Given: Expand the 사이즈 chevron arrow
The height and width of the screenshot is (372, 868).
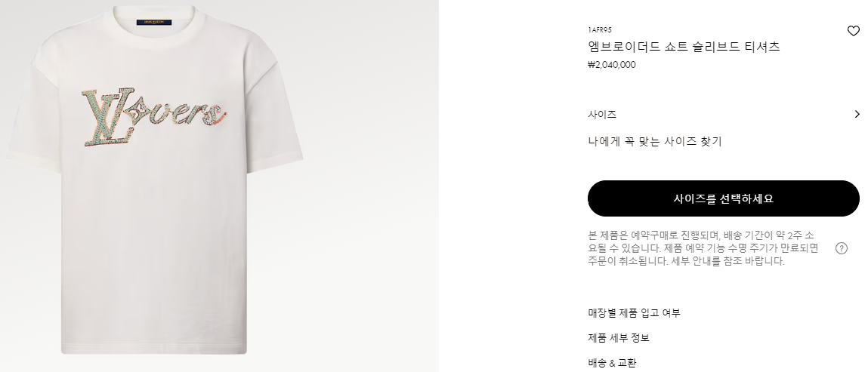Looking at the screenshot, I should (857, 115).
